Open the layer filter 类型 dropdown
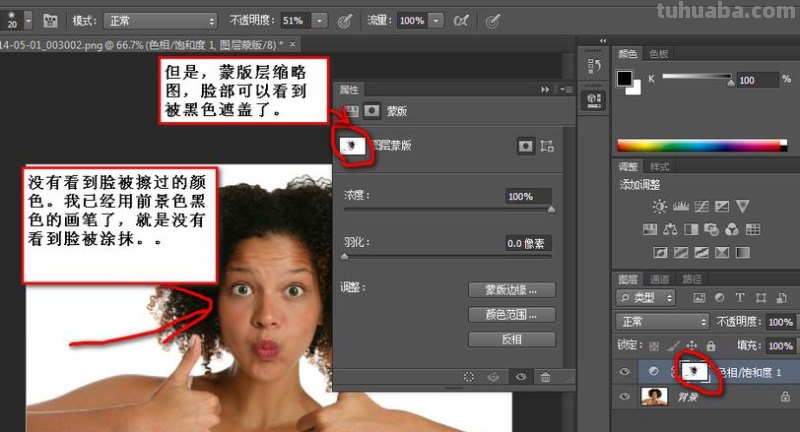The image size is (800, 432). click(646, 298)
